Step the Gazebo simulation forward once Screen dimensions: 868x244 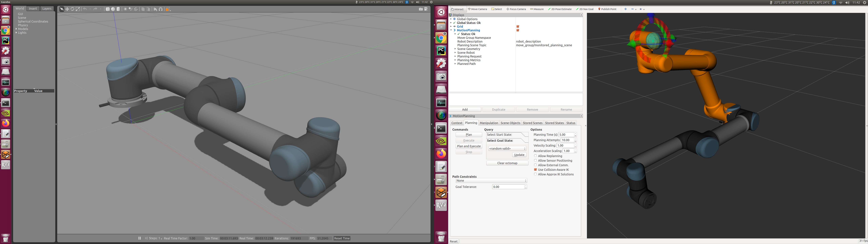pos(146,238)
